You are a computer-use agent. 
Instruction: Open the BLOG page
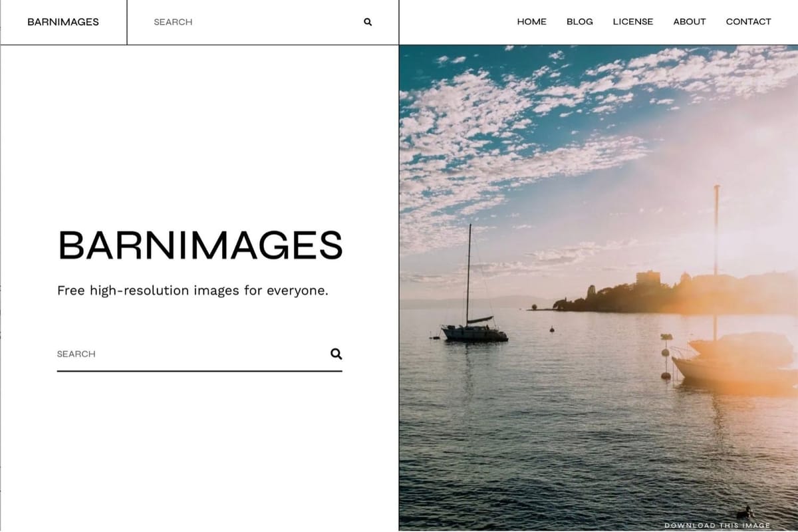579,21
